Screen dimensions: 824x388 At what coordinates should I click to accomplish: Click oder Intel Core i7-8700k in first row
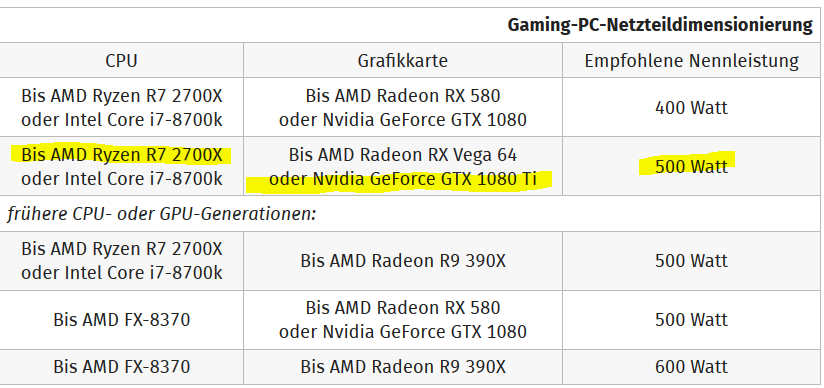click(122, 120)
